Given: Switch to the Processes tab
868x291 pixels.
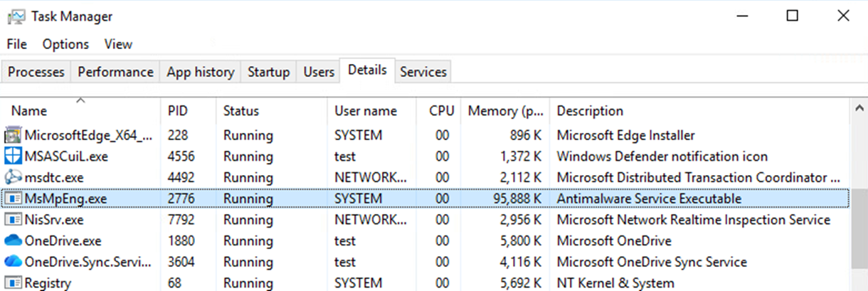Looking at the screenshot, I should pyautogui.click(x=36, y=72).
